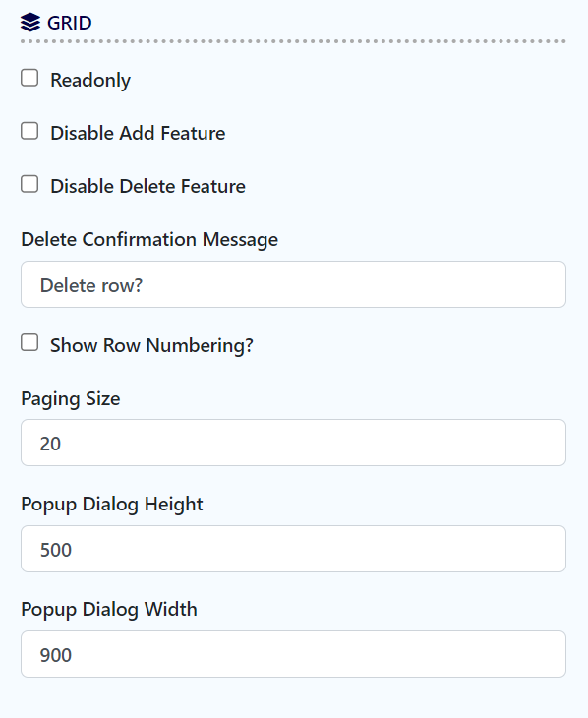
Task: Click the Readonly label text
Action: [90, 80]
